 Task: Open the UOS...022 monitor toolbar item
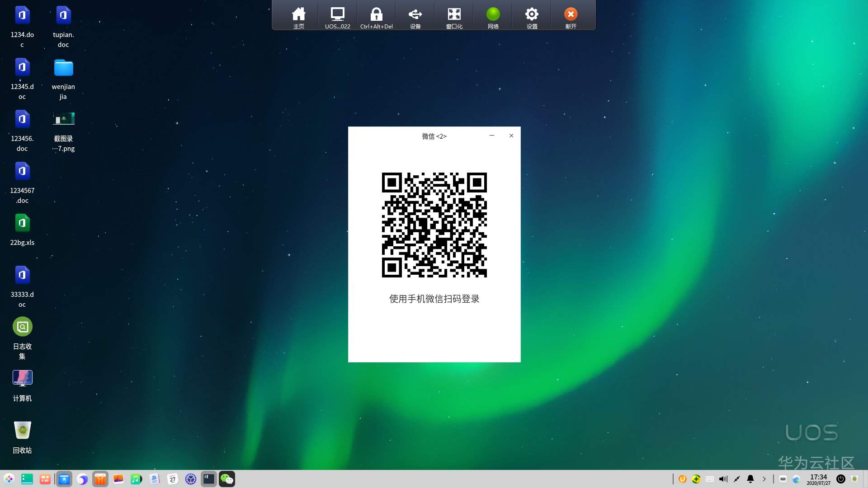tap(337, 17)
